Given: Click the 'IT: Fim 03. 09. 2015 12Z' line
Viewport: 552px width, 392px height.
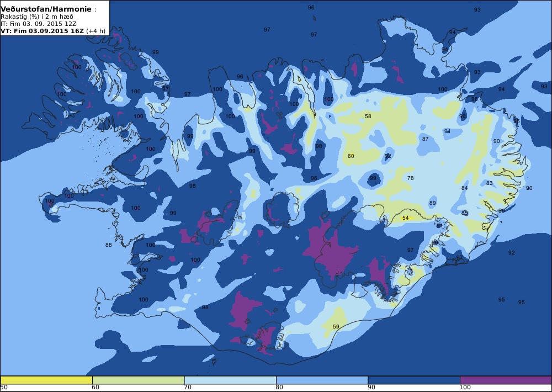Looking at the screenshot, I should [39, 24].
